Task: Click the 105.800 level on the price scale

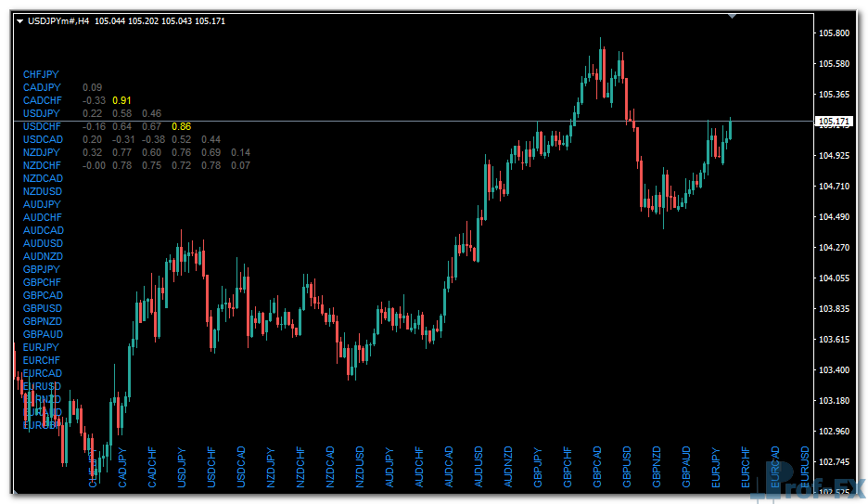Action: pos(835,33)
